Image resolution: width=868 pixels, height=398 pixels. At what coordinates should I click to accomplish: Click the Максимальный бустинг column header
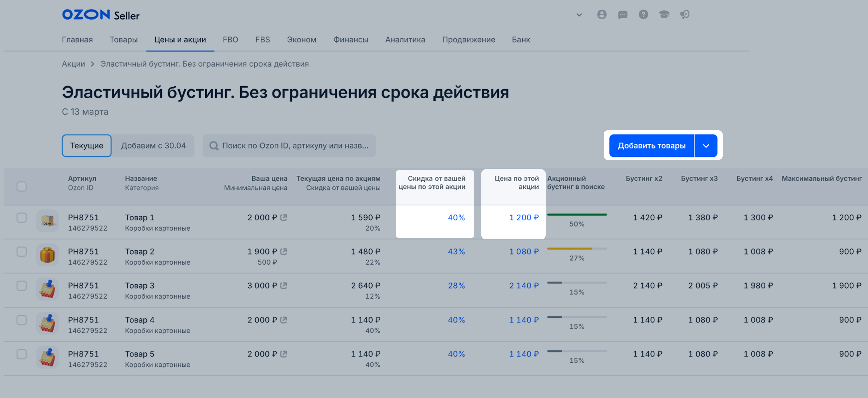pyautogui.click(x=822, y=178)
